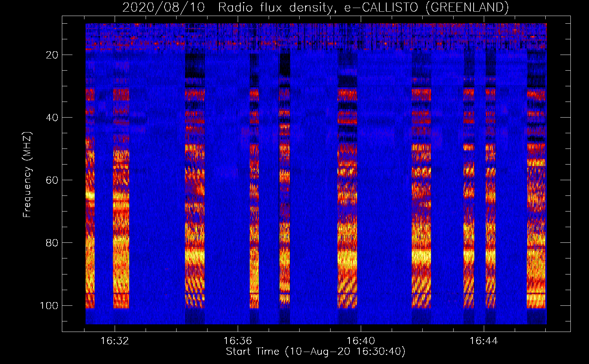The height and width of the screenshot is (364, 589).
Task: Click the '80' frequency tick label
Action: (52, 243)
